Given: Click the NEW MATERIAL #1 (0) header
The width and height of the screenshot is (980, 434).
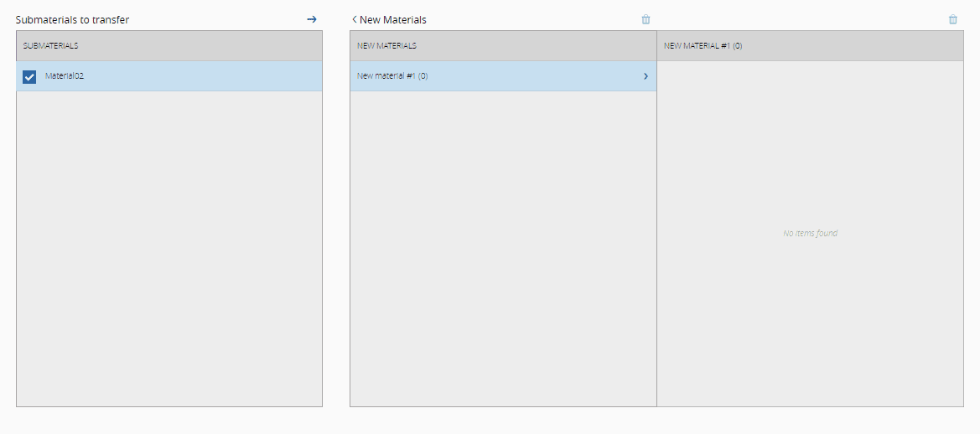Looking at the screenshot, I should coord(703,46).
